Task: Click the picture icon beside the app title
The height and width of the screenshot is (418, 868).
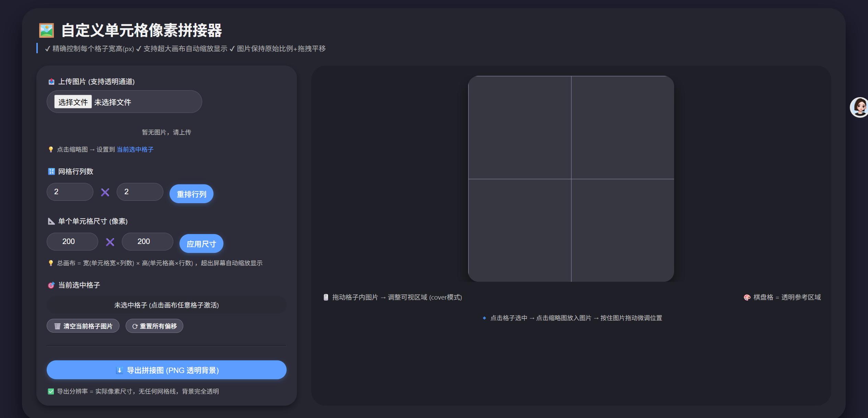Action: click(x=46, y=31)
